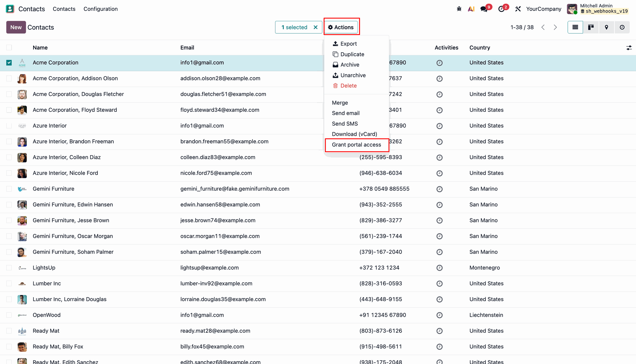This screenshot has height=364, width=636.
Task: Choose Grant portal access
Action: click(356, 145)
